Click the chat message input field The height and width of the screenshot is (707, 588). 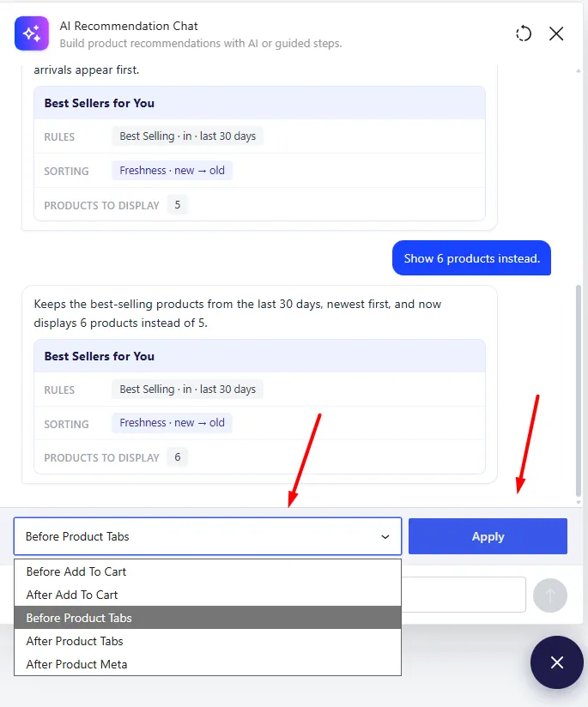pos(464,595)
